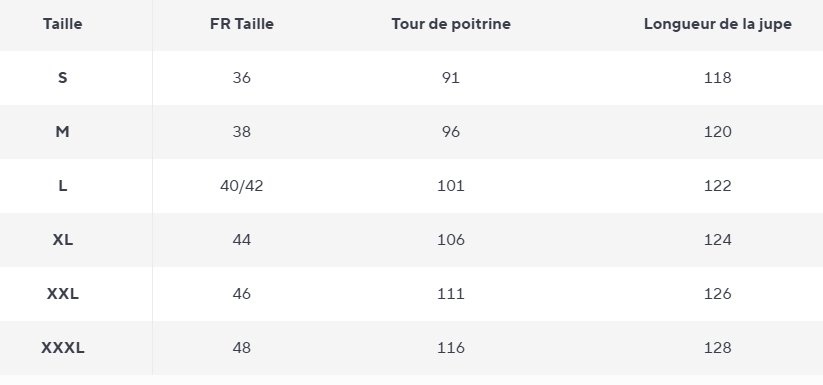This screenshot has height=385, width=823.
Task: Click bust measurement 101
Action: [451, 186]
